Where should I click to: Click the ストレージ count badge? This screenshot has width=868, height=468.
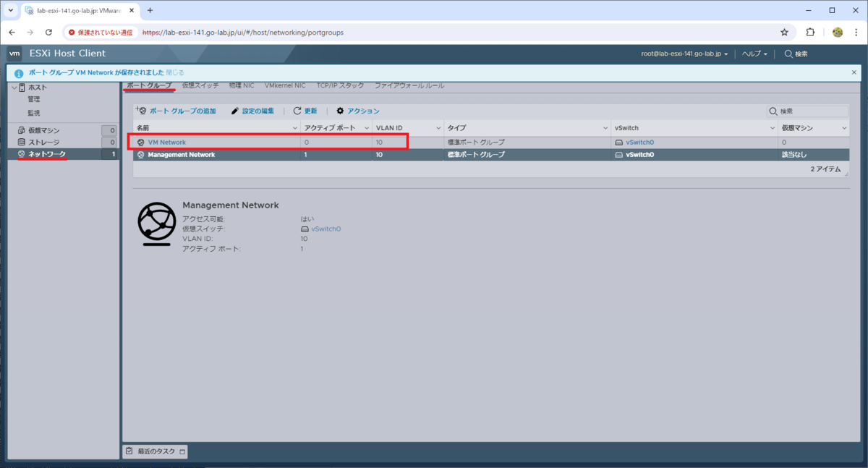(x=109, y=142)
